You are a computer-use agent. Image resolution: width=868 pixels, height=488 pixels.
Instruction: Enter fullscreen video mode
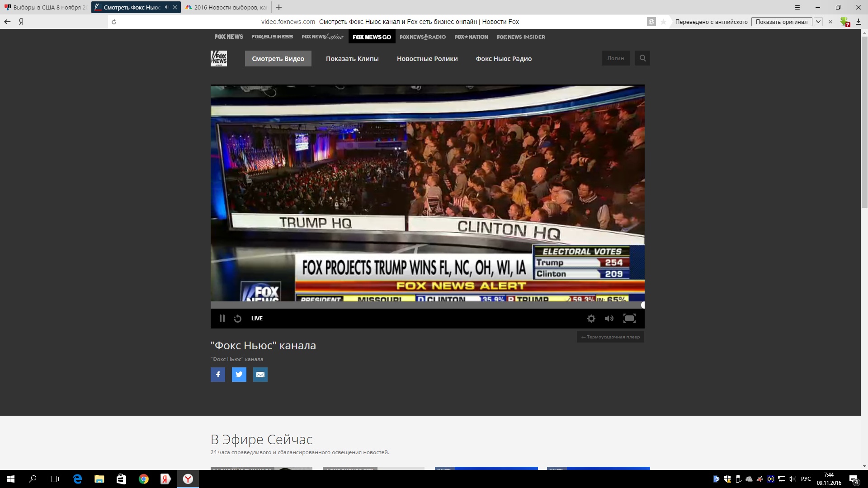629,319
